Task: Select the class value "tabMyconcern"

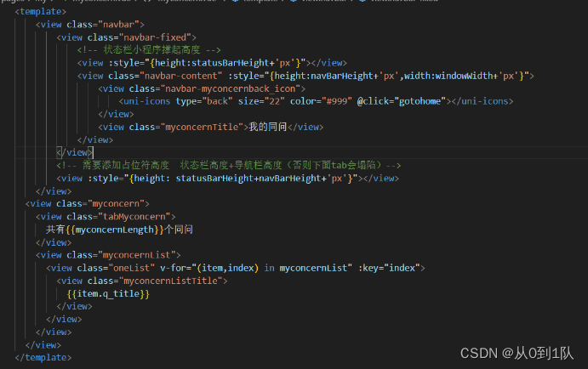Action: pyautogui.click(x=134, y=217)
